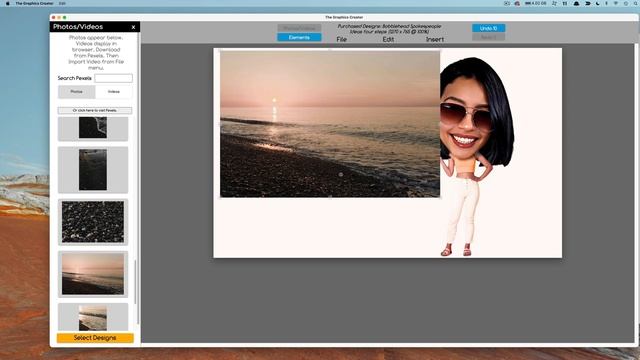Click the greyed Photos/Videos toolbar button
Viewport: 640px width, 360px height.
click(x=299, y=28)
